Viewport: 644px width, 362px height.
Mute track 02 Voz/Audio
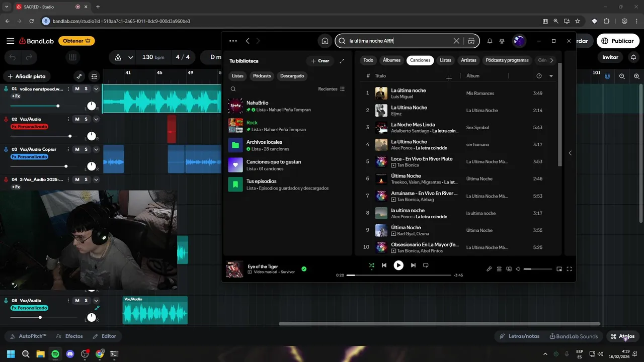(x=77, y=119)
